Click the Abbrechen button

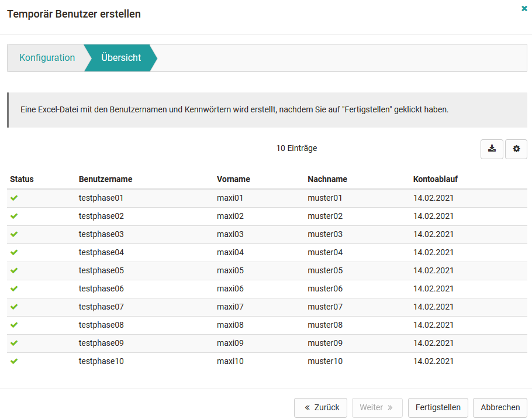click(500, 408)
